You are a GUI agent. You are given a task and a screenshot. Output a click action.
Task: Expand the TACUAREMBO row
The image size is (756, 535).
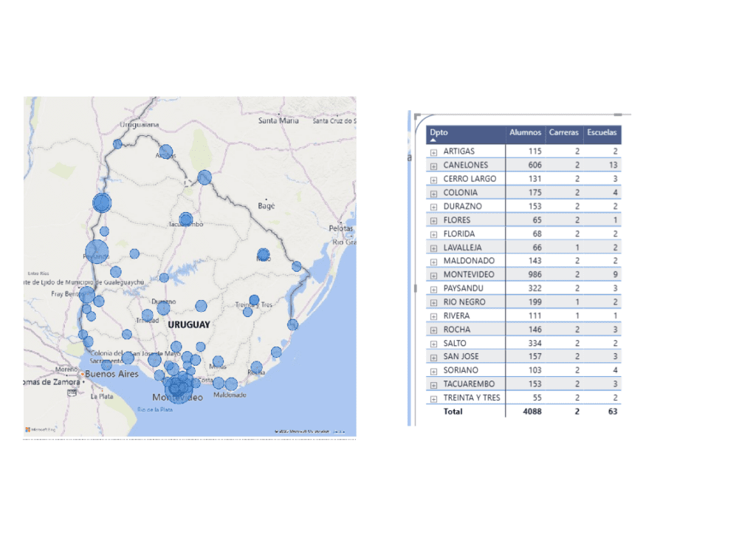[x=433, y=385]
